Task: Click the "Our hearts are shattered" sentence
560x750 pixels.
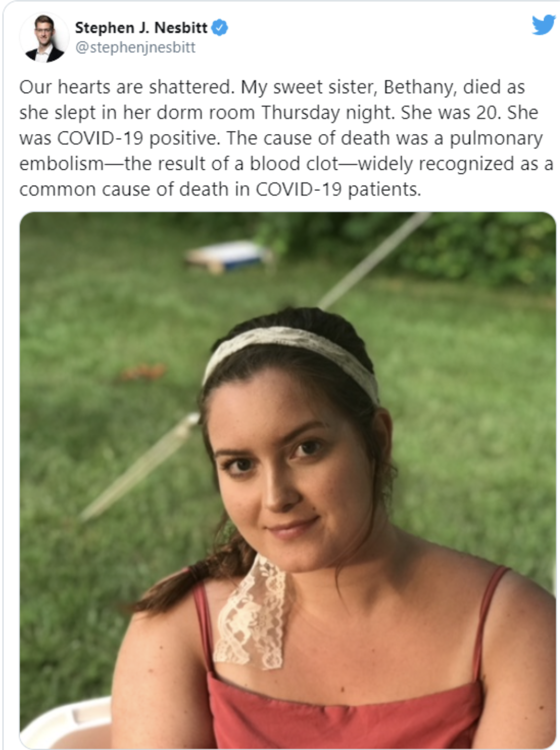Action: pyautogui.click(x=127, y=87)
